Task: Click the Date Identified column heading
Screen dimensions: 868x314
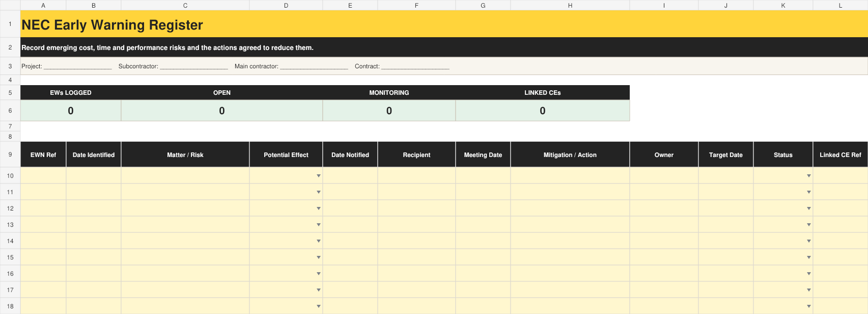Action: [x=94, y=155]
